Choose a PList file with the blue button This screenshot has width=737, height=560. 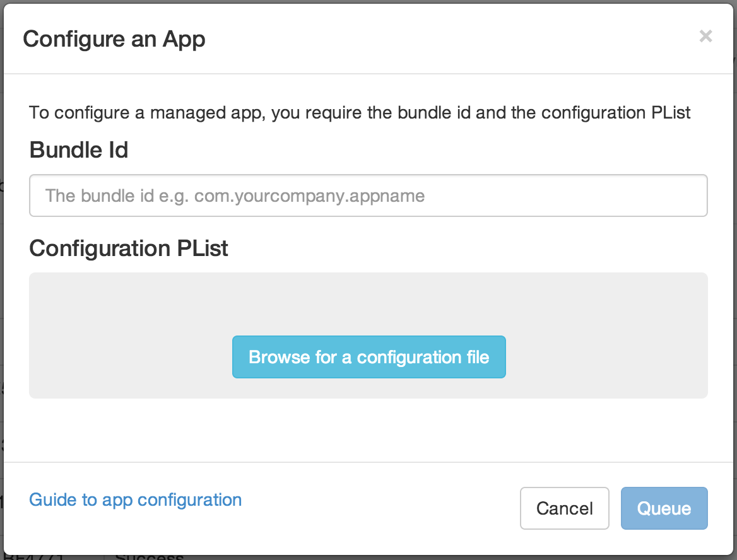click(x=369, y=357)
